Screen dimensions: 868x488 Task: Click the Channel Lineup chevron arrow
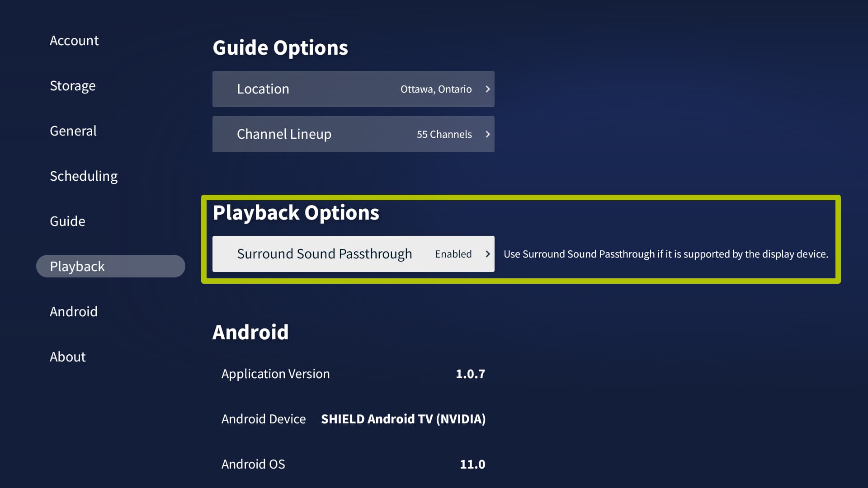[x=487, y=134]
